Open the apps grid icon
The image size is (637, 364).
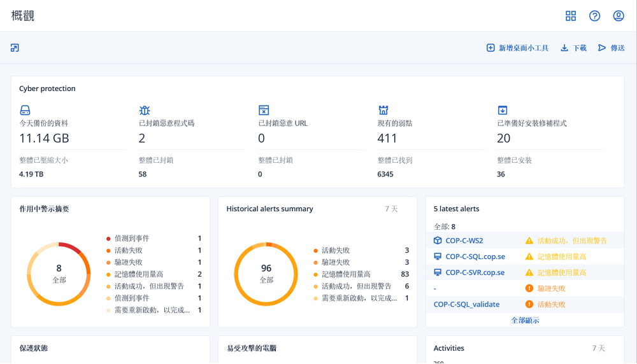click(571, 16)
